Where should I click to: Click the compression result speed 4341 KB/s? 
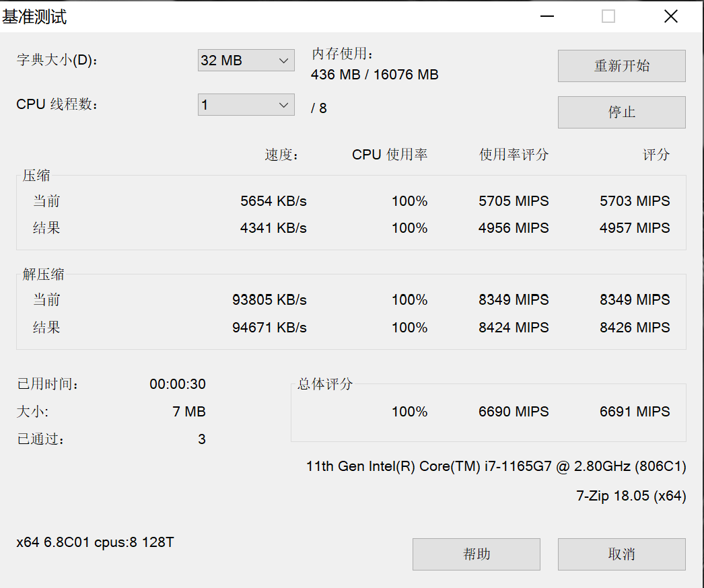(273, 228)
